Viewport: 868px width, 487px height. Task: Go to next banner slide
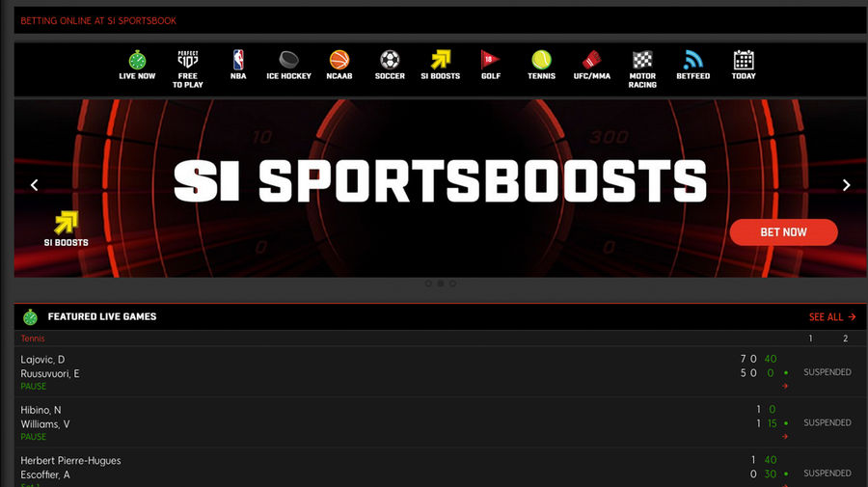coord(846,185)
